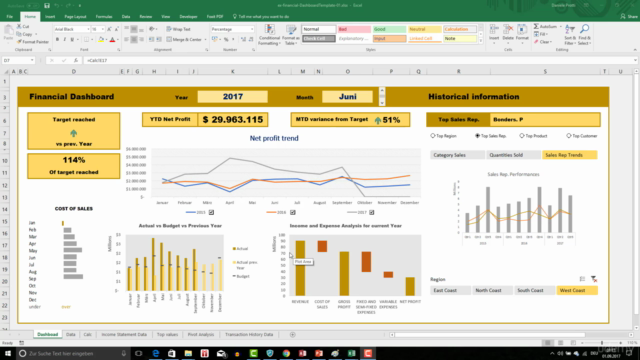Select the Top Region radio button
This screenshot has height=360, width=640.
click(433, 136)
